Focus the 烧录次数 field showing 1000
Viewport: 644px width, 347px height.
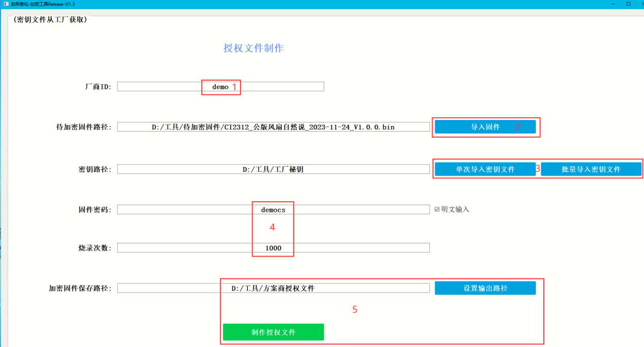(x=273, y=248)
